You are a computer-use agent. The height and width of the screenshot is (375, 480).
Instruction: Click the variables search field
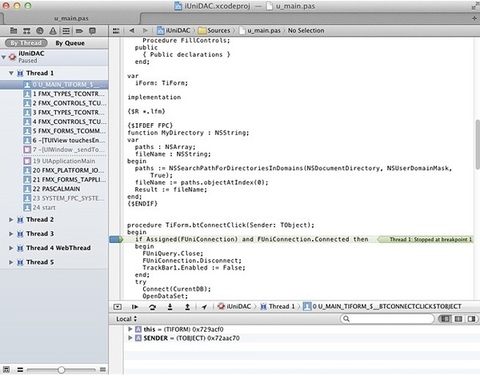click(387, 319)
